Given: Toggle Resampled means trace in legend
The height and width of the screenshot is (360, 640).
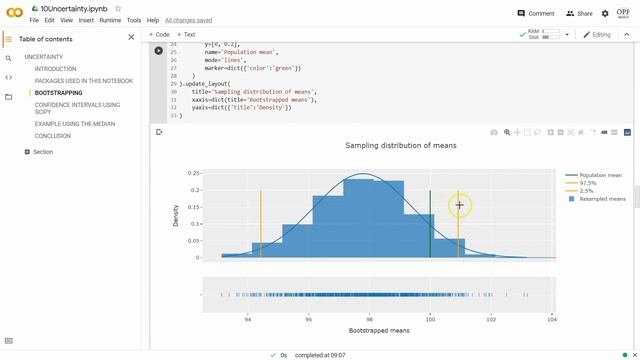Looking at the screenshot, I should (x=596, y=199).
